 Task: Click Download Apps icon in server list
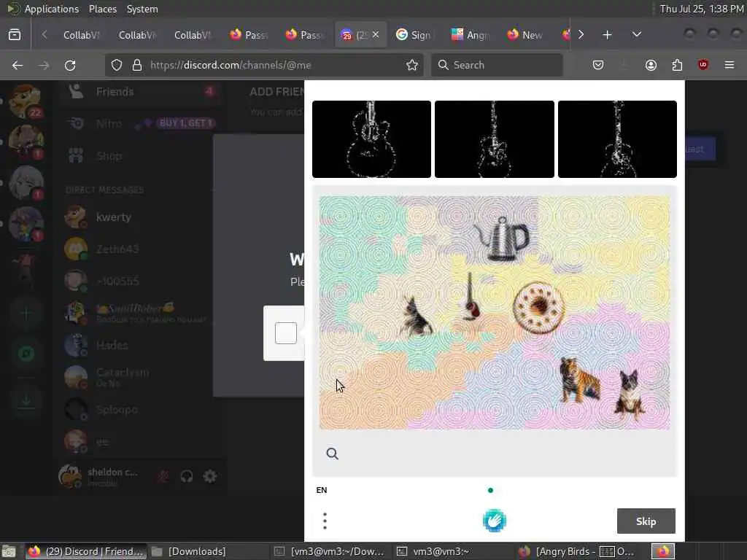[x=26, y=402]
